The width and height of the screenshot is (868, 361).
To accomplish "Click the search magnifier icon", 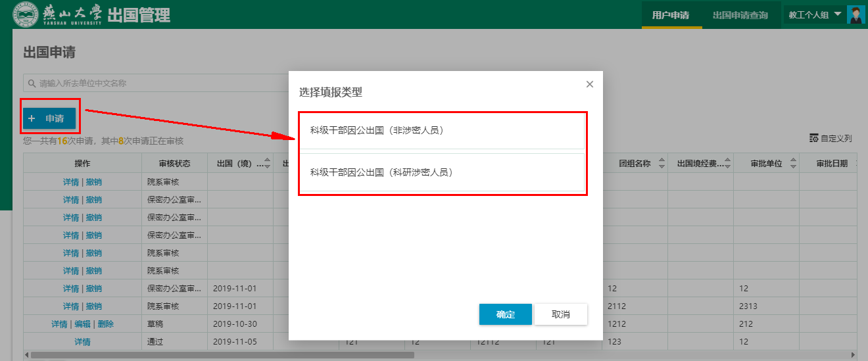I will [31, 84].
